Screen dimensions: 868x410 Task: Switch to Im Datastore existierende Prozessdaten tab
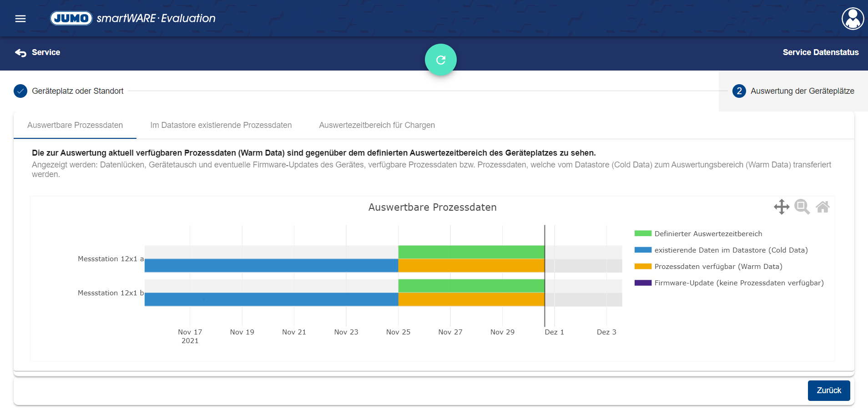click(x=221, y=125)
